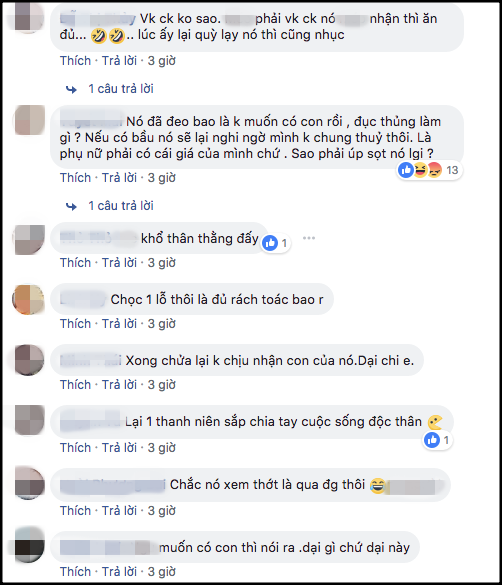The width and height of the screenshot is (502, 585).
Task: Click the three-dot options icon beside 'khổ thân thằng đấy'
Action: (x=309, y=238)
